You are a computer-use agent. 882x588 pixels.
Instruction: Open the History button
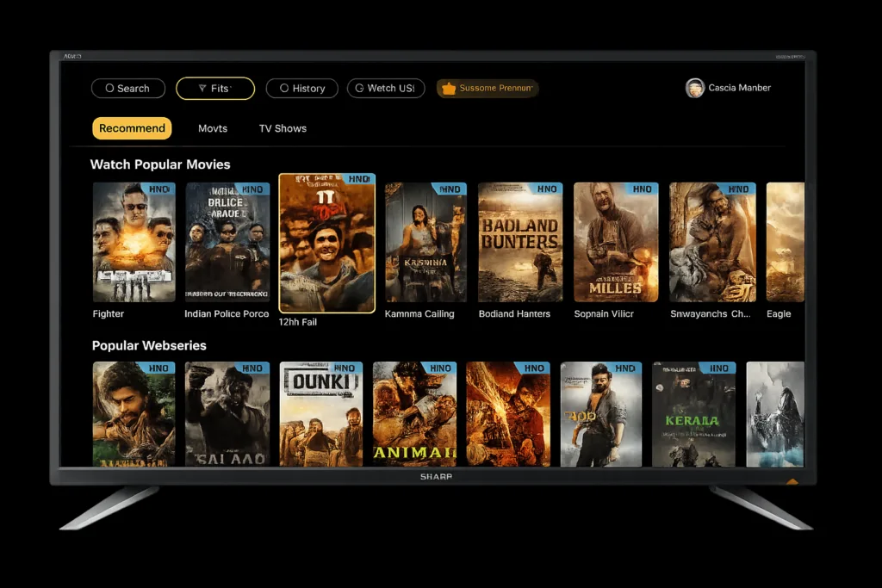(302, 89)
